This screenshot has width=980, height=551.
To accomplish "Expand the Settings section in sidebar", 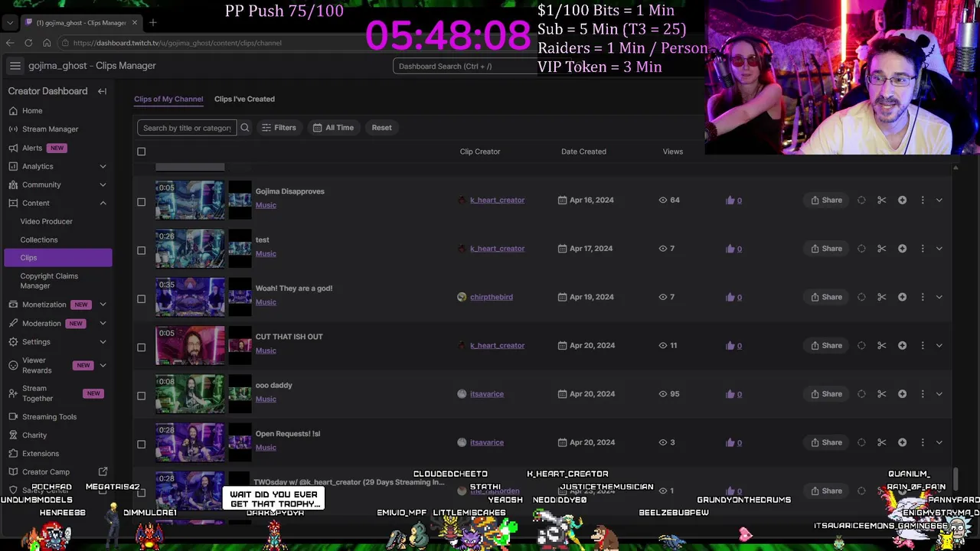I will pyautogui.click(x=103, y=342).
